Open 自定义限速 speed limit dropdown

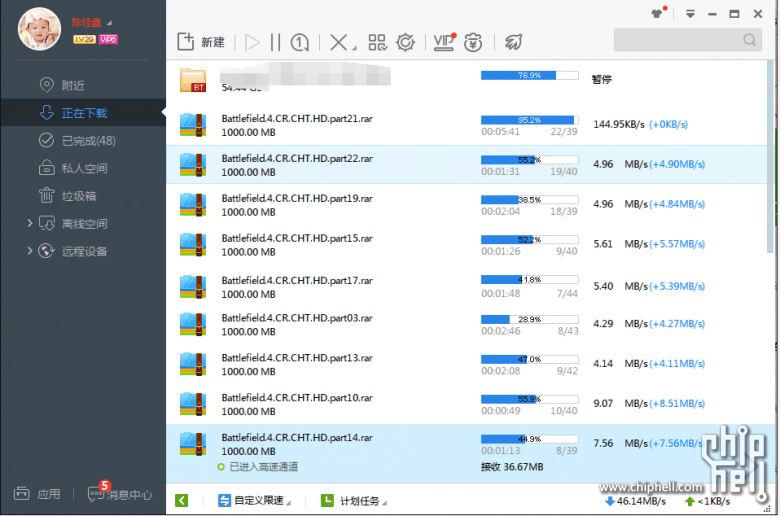254,501
